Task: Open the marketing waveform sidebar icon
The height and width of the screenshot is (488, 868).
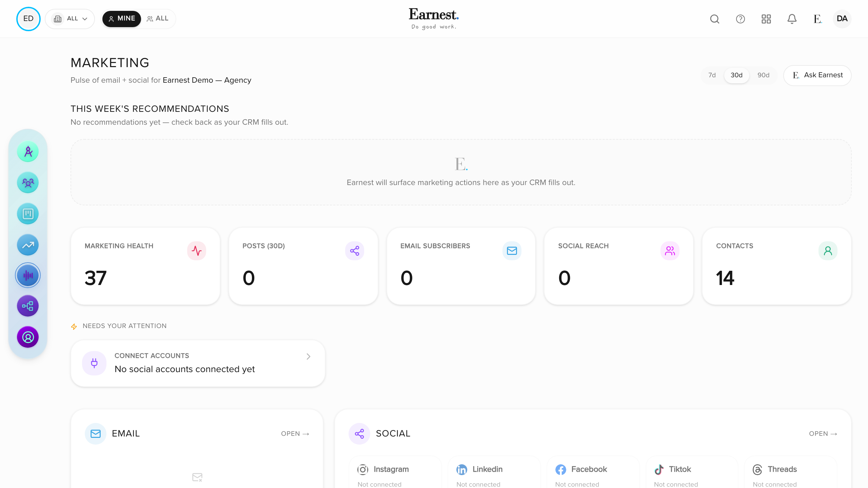Action: click(x=28, y=275)
